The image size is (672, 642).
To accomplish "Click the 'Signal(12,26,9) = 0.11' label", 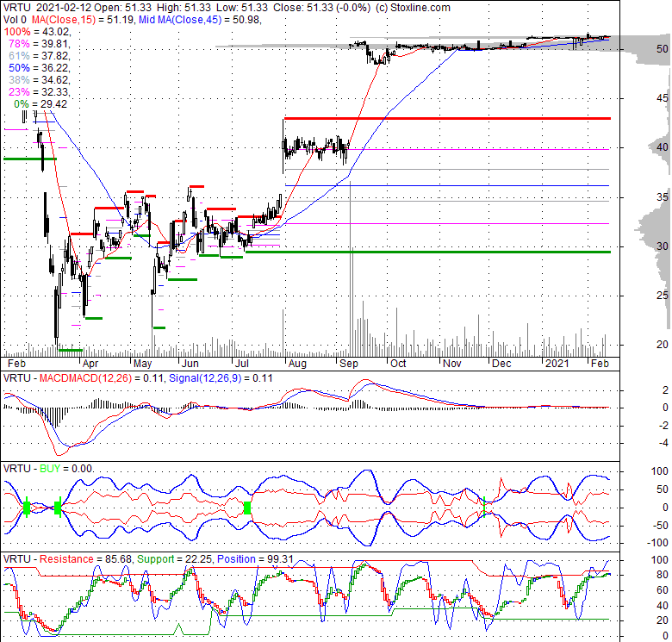I will click(221, 378).
